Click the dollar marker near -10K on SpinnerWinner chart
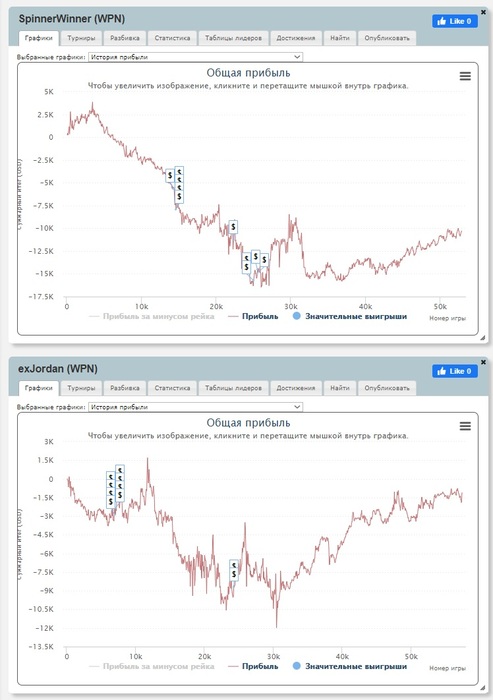 click(x=233, y=227)
